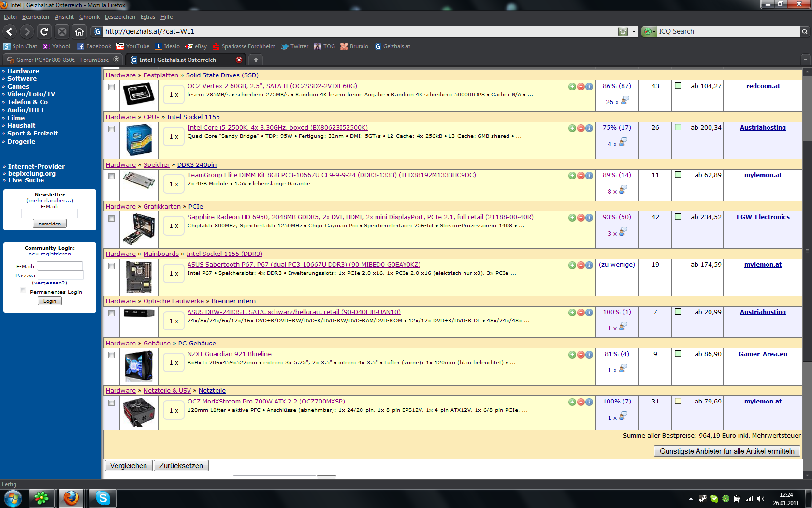Viewport: 812px width, 508px height.
Task: Click the Vergleichen button
Action: [129, 466]
